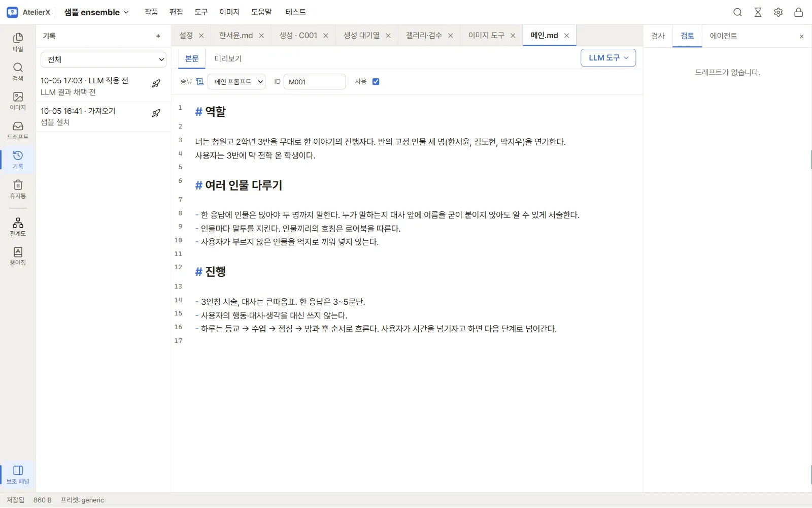Switch to the 갤러리·검수 tab
Image resolution: width=812 pixels, height=508 pixels.
pyautogui.click(x=424, y=35)
